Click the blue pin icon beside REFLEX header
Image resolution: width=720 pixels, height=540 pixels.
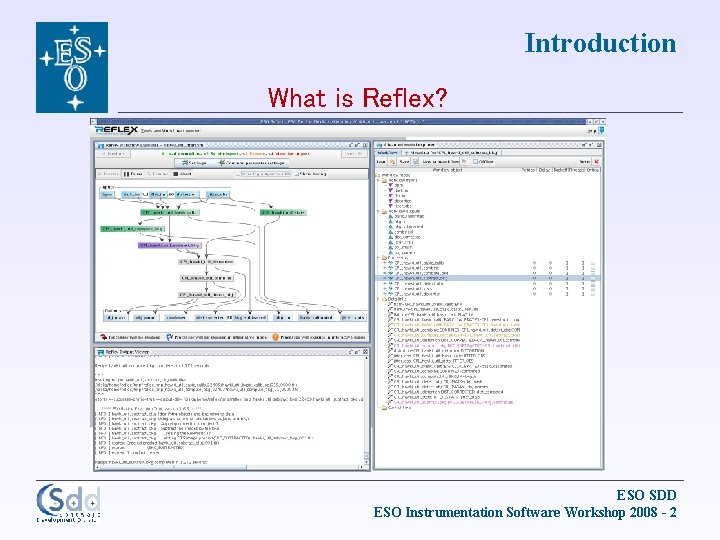point(601,130)
